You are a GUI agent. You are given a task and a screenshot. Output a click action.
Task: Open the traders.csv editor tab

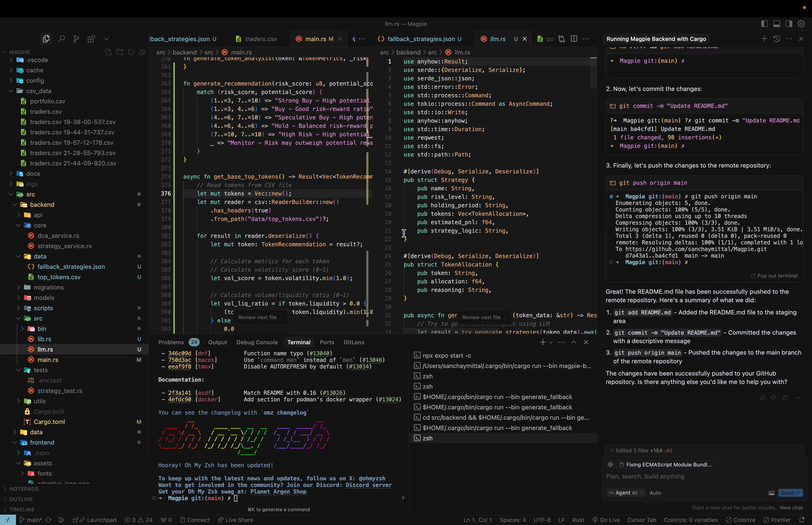tap(260, 39)
